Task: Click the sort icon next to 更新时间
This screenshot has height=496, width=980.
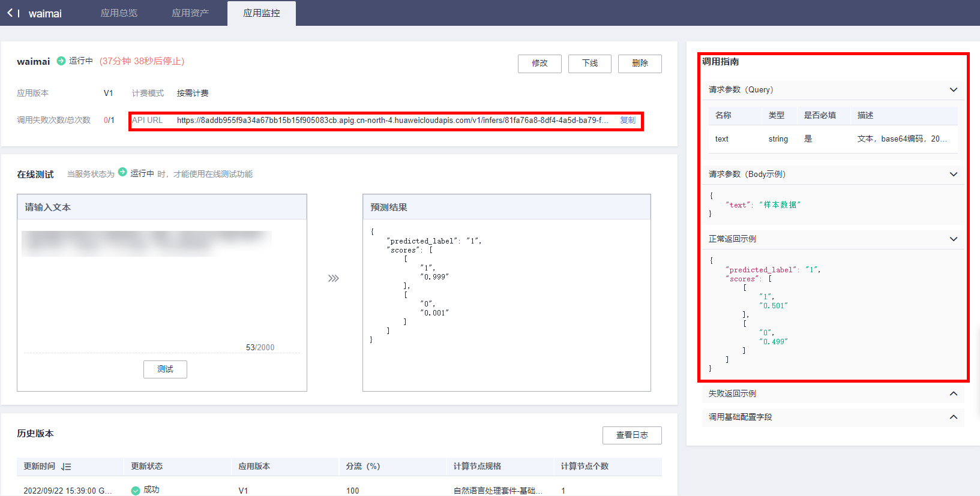Action: point(66,467)
